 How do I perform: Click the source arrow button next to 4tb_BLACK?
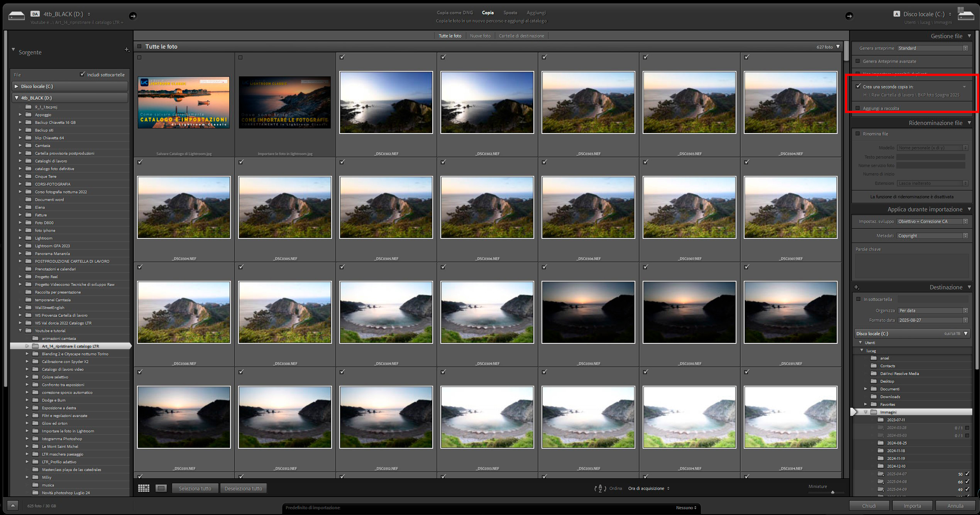[133, 16]
